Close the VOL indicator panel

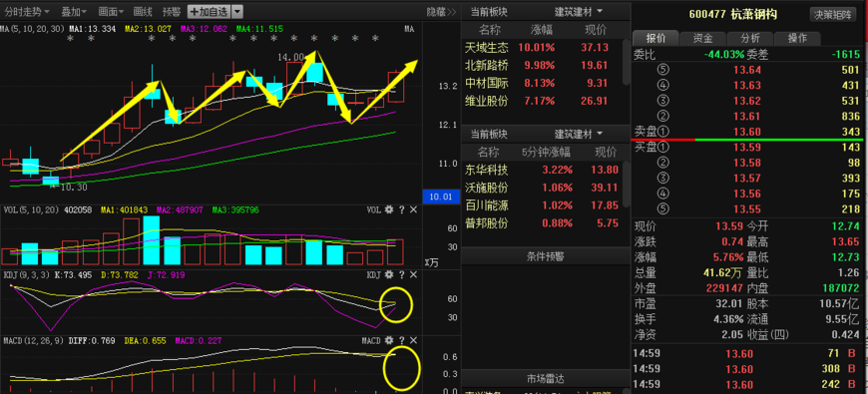tap(413, 209)
